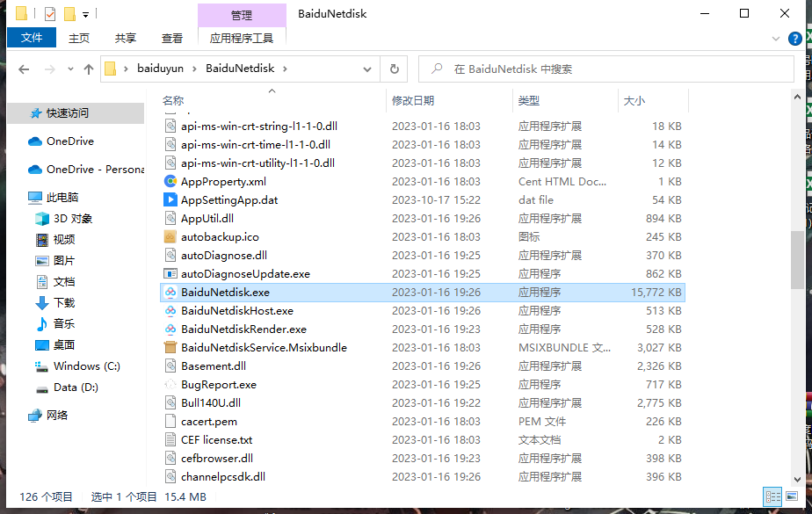This screenshot has height=514, width=812.
Task: Open the Help question mark icon
Action: pos(794,39)
